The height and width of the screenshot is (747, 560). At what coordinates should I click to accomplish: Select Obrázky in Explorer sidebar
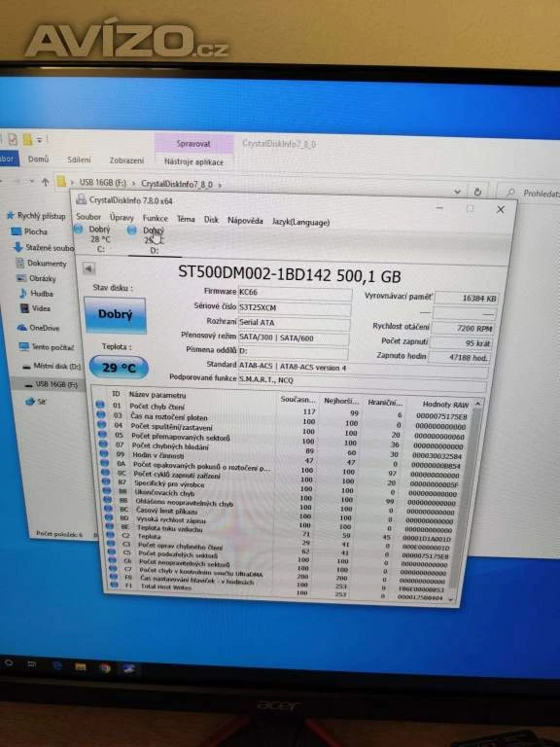click(x=37, y=278)
